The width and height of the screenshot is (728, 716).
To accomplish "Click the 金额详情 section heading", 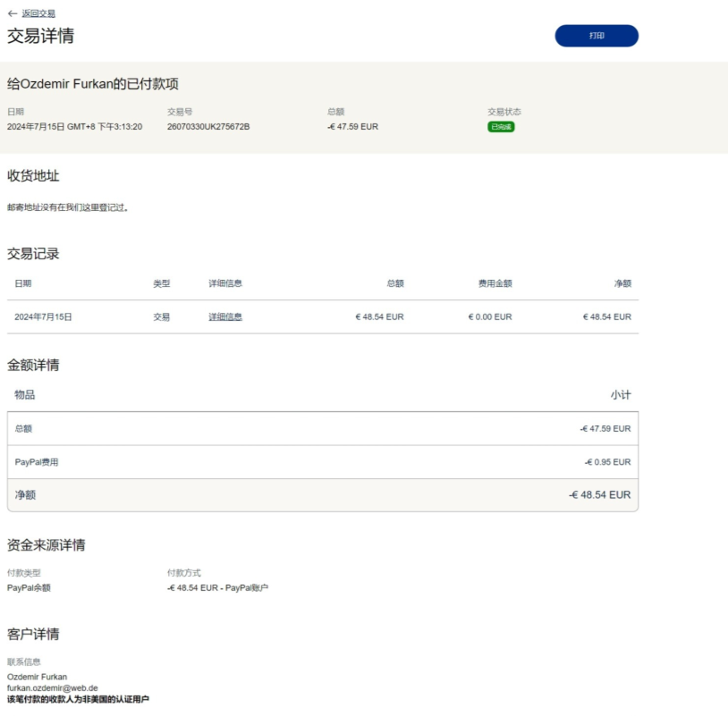I will [x=33, y=365].
